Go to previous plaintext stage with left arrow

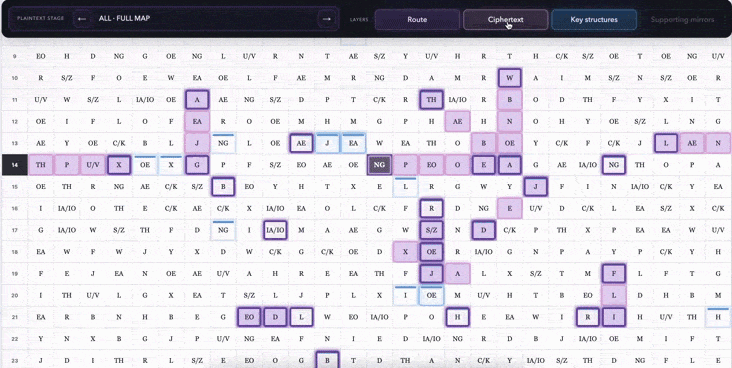coord(82,19)
